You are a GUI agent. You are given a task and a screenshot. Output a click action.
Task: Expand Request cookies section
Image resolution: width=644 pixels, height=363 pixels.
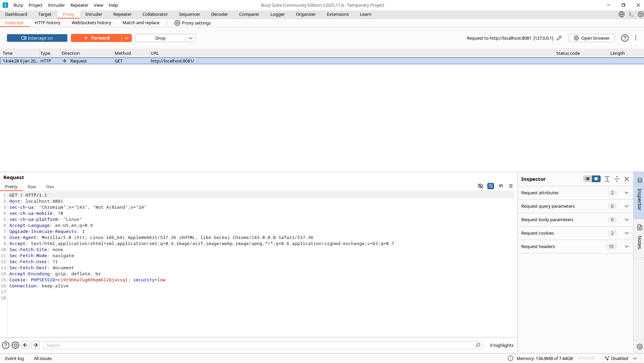click(x=626, y=233)
